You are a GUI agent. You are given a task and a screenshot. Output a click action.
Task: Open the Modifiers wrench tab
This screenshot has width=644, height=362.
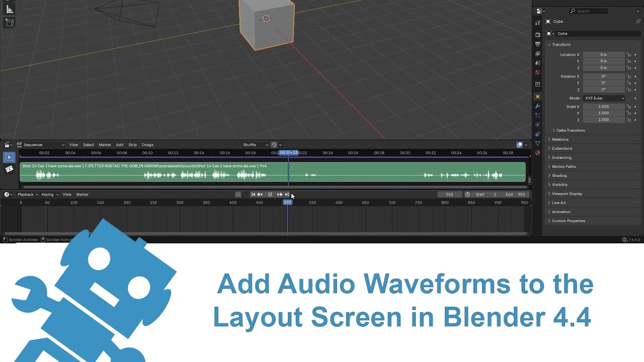click(537, 106)
